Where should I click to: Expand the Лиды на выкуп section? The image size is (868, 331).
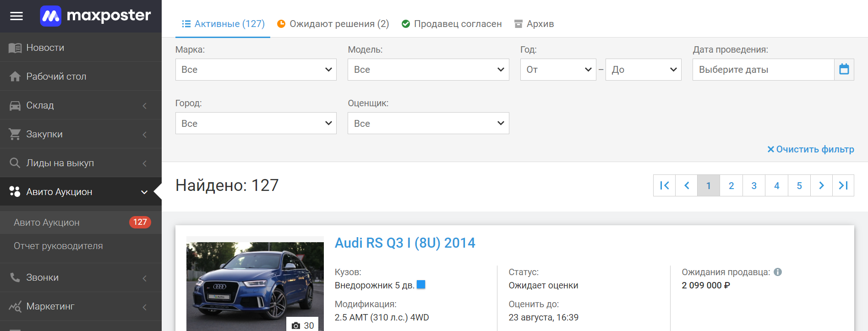(x=144, y=163)
